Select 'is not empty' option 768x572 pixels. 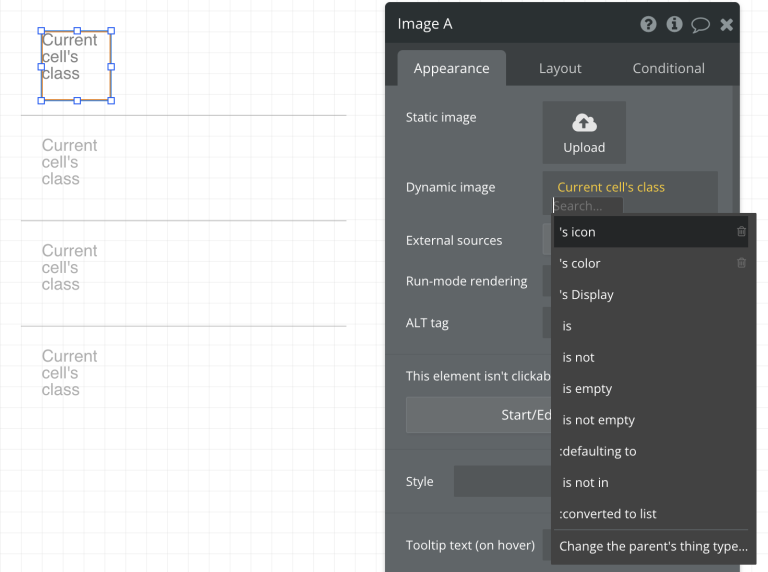point(598,420)
